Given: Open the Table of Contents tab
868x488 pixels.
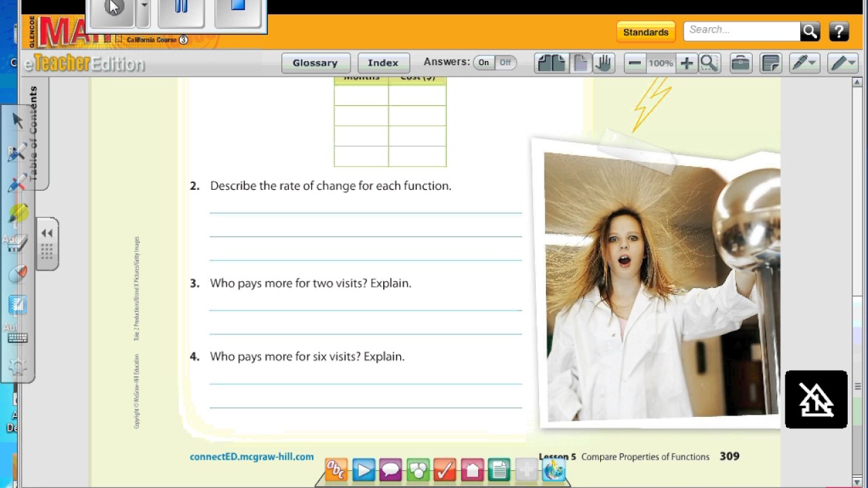Looking at the screenshot, I should pyautogui.click(x=34, y=133).
